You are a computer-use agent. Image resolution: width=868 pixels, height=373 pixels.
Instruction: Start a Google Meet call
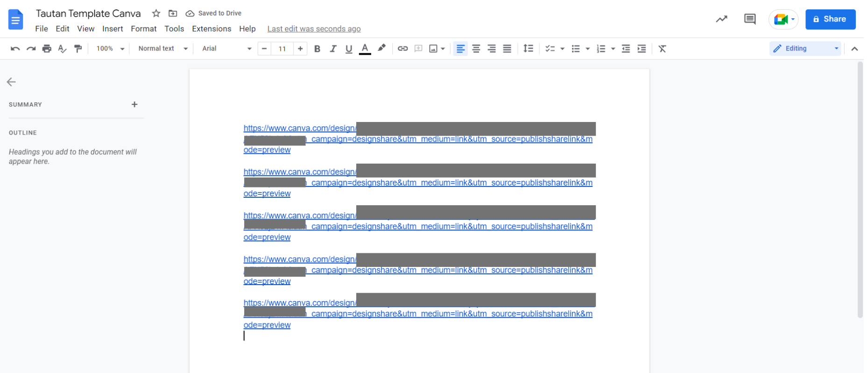click(783, 19)
